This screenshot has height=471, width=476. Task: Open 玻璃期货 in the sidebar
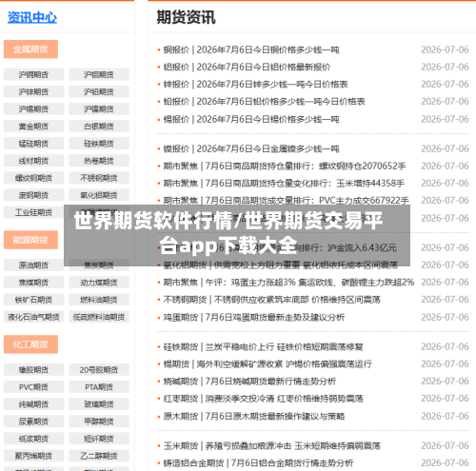pos(99,404)
